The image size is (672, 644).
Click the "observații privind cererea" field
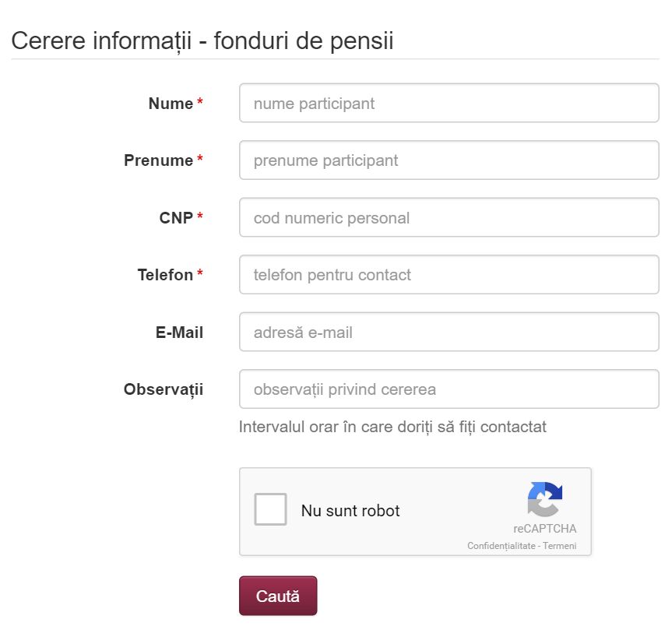pos(449,389)
